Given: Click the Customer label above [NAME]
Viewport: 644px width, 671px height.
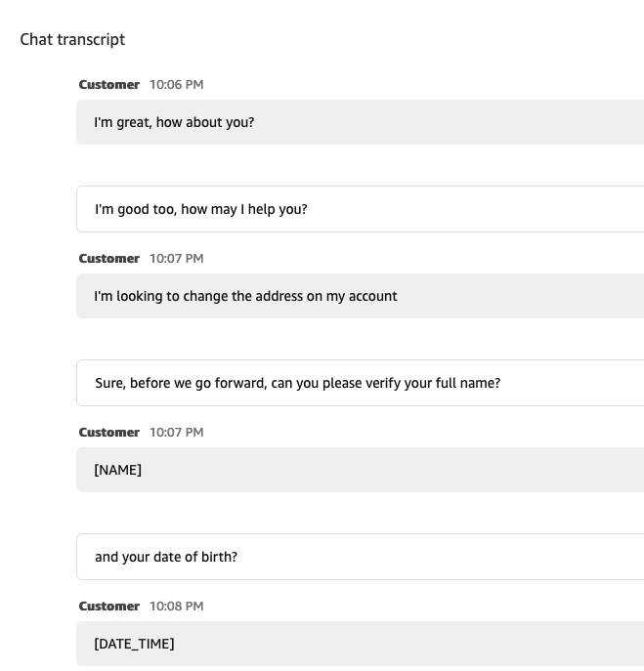Looking at the screenshot, I should 109,433.
